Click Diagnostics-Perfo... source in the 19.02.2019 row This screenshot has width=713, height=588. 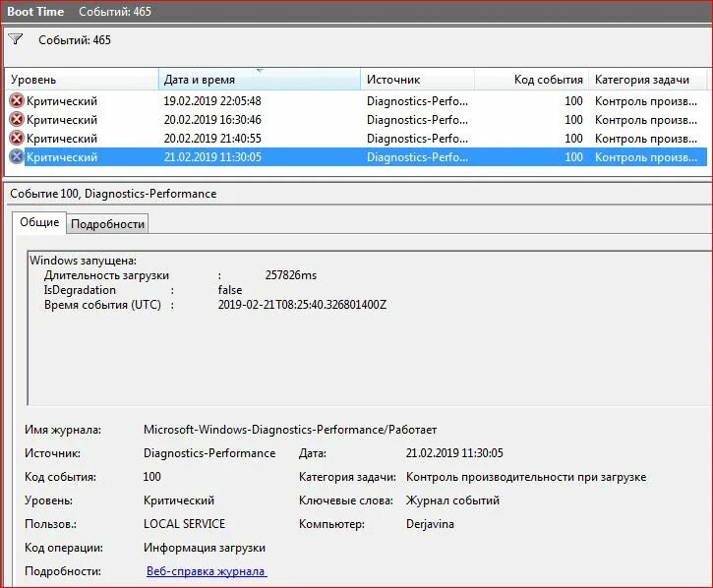pos(417,101)
